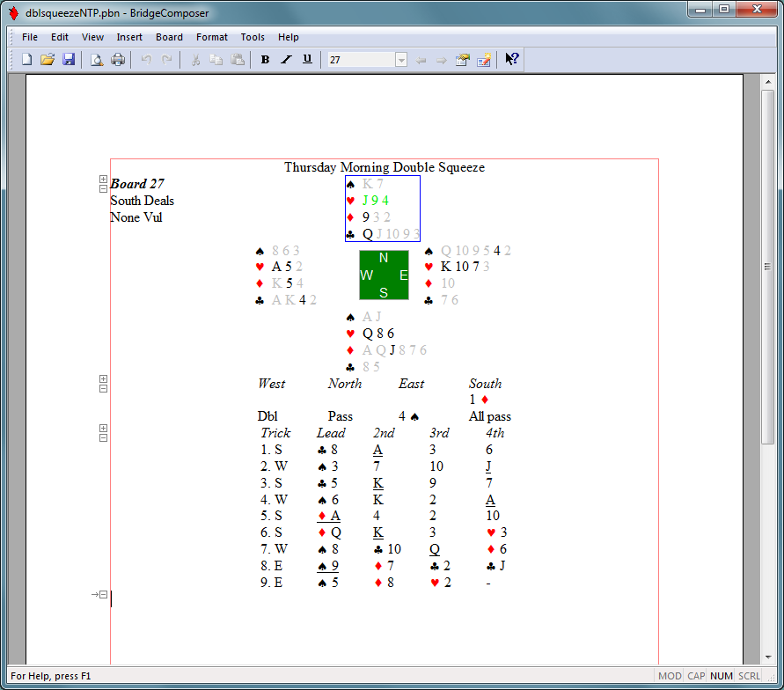This screenshot has width=784, height=690.
Task: Create a new document with the New icon
Action: click(x=27, y=60)
